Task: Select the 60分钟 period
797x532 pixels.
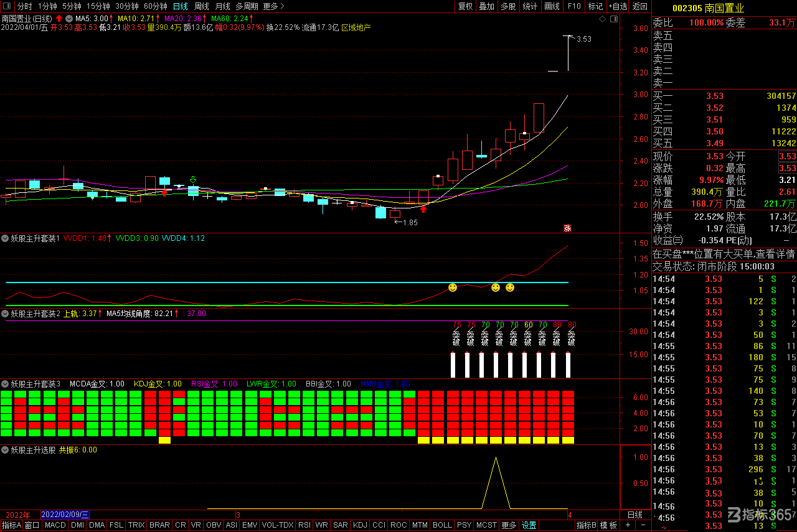Action: [x=155, y=6]
